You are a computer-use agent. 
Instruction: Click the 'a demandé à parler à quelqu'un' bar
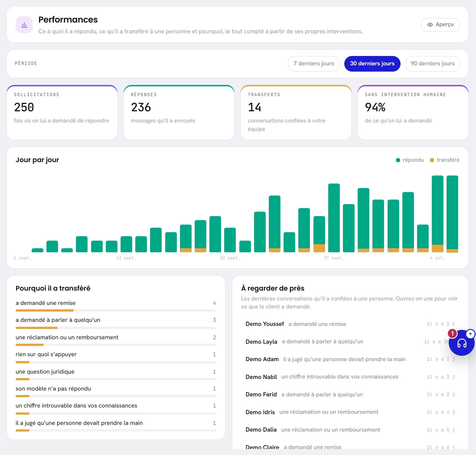tap(116, 328)
